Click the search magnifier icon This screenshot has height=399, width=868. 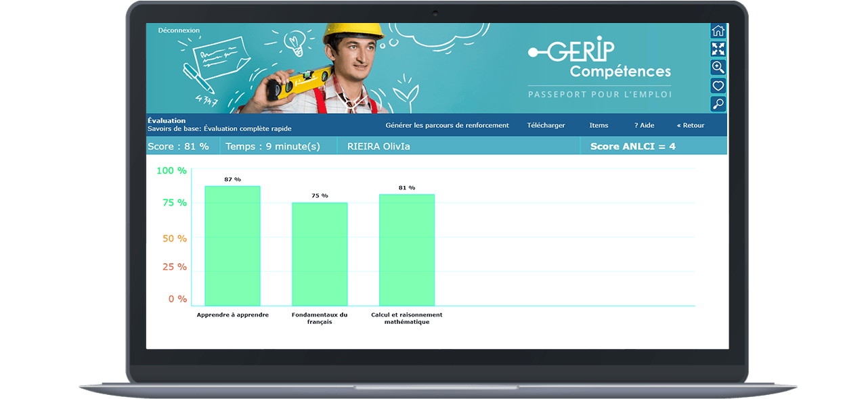point(718,103)
